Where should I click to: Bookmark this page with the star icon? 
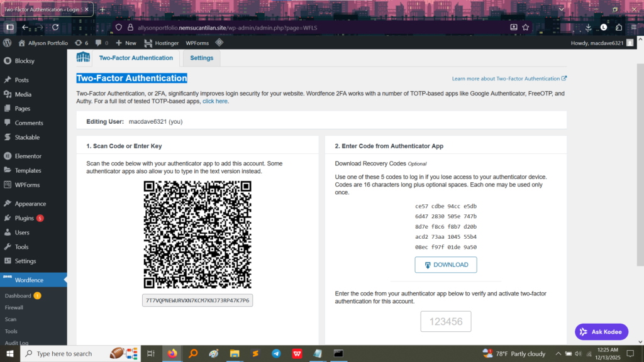(526, 27)
